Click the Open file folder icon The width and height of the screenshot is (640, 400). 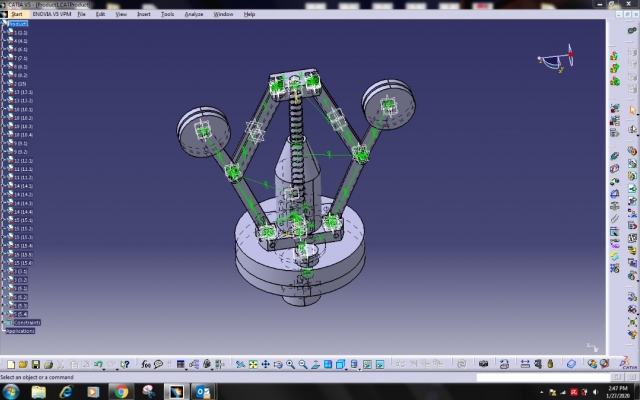pos(23,364)
